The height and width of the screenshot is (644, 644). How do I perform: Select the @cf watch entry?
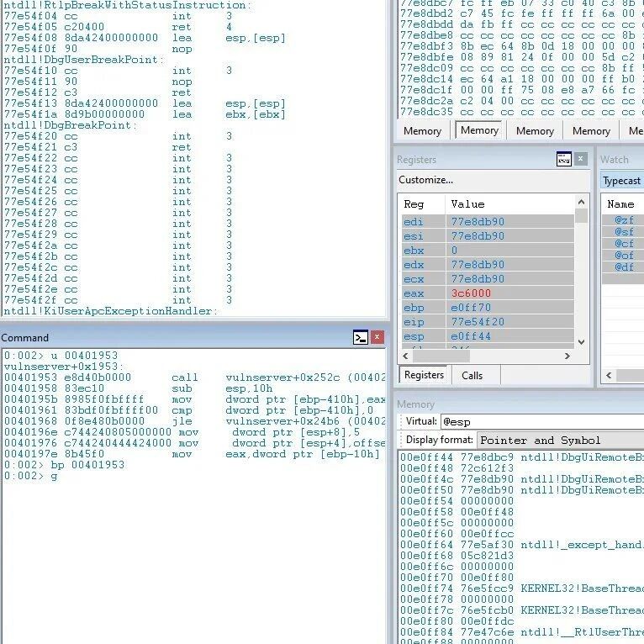coord(624,244)
